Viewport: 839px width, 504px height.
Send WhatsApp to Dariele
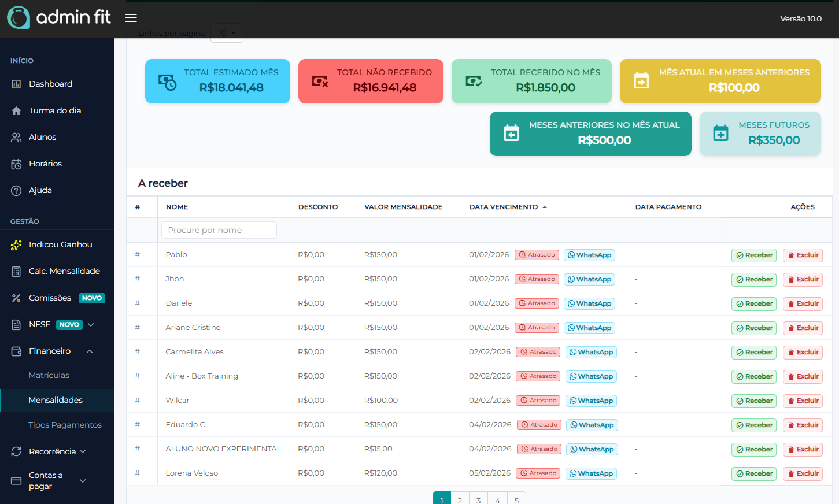pyautogui.click(x=589, y=303)
